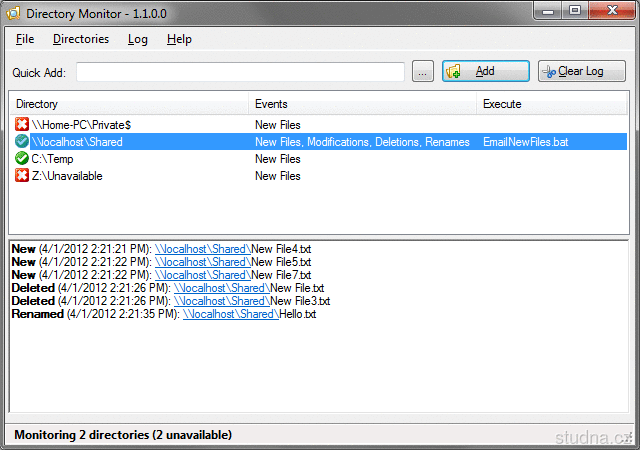This screenshot has height=450, width=640.
Task: Open the Log menu
Action: (138, 39)
